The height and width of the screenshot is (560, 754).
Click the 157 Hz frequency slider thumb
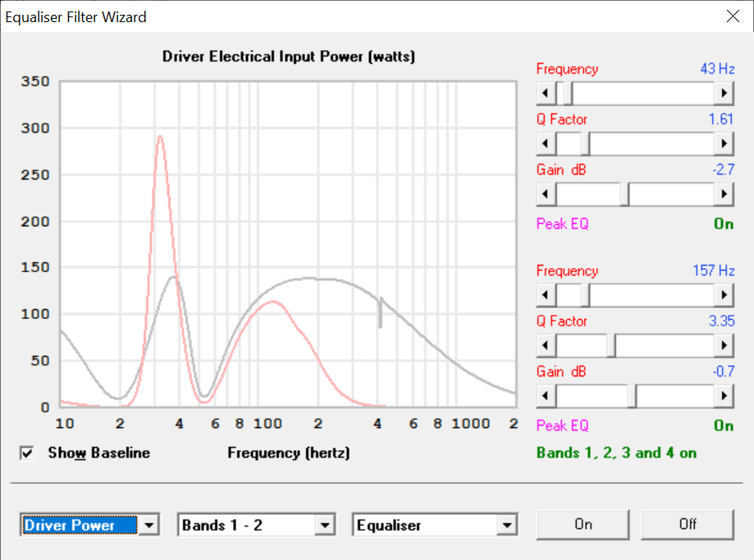[585, 294]
